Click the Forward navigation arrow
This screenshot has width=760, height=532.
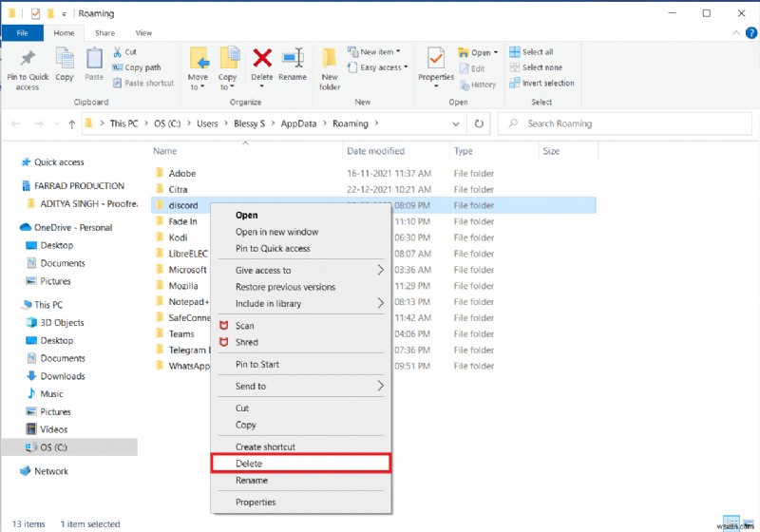[38, 124]
